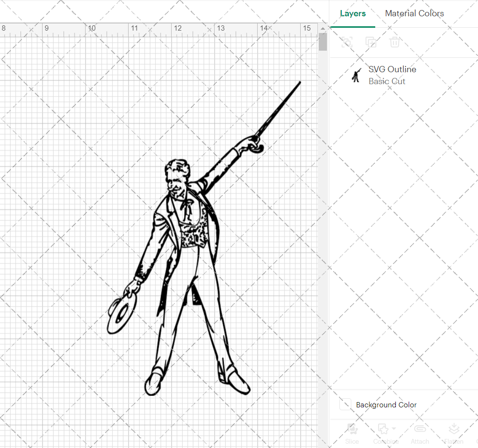
Task: Select the SVG Outline layer name
Action: 392,69
